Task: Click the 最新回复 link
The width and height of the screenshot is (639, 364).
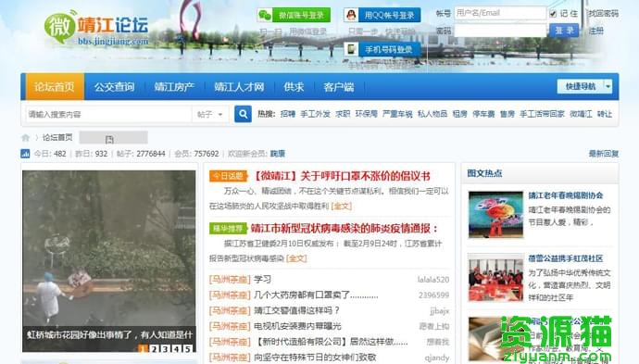Action: pyautogui.click(x=604, y=154)
